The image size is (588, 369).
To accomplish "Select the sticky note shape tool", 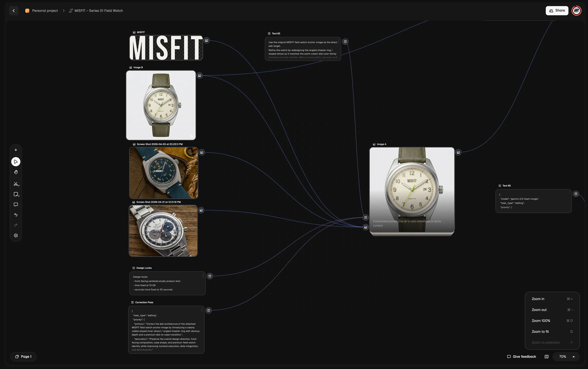I will pos(16,194).
